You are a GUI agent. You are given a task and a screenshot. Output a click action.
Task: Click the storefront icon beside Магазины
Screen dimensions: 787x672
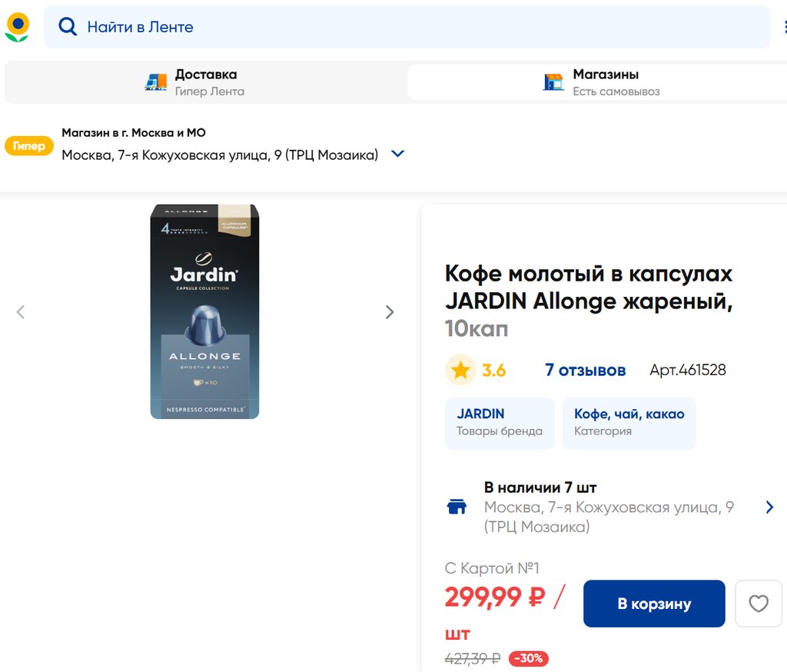[553, 82]
